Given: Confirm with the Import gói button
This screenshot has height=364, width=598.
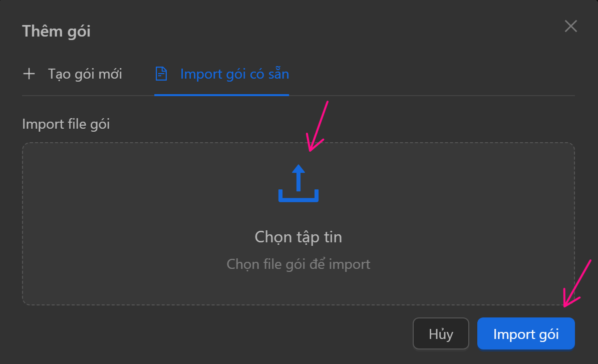Looking at the screenshot, I should coord(526,334).
